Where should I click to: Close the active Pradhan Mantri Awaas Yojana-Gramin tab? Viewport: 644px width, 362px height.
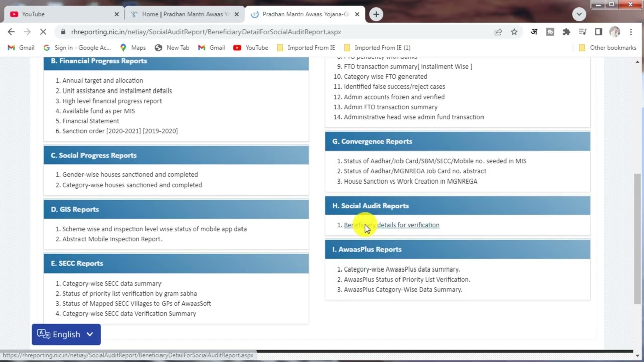[x=357, y=14]
